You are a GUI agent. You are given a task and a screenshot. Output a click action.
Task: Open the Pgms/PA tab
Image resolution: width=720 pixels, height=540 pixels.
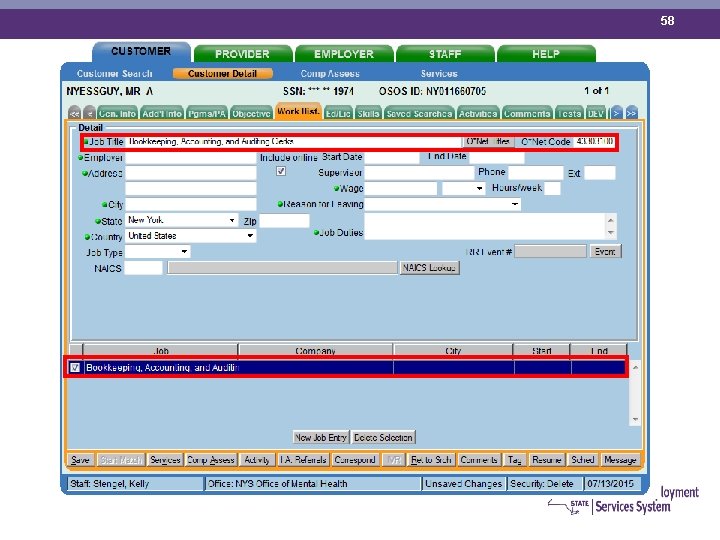(207, 113)
